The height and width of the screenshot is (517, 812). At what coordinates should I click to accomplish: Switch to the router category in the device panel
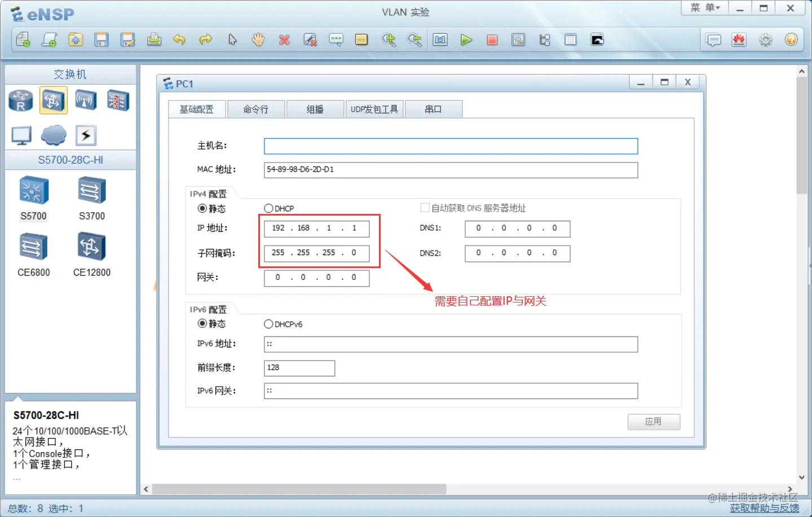point(20,100)
